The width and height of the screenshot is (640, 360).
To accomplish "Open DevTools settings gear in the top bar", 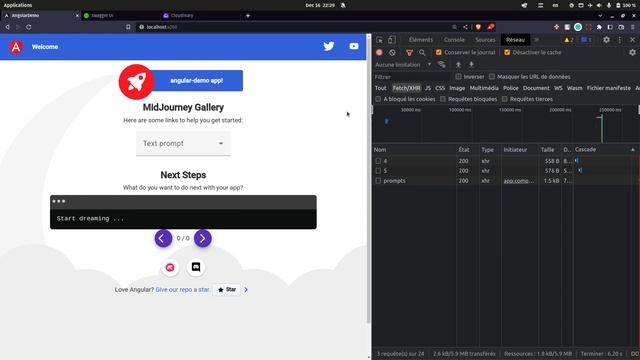I will click(607, 40).
